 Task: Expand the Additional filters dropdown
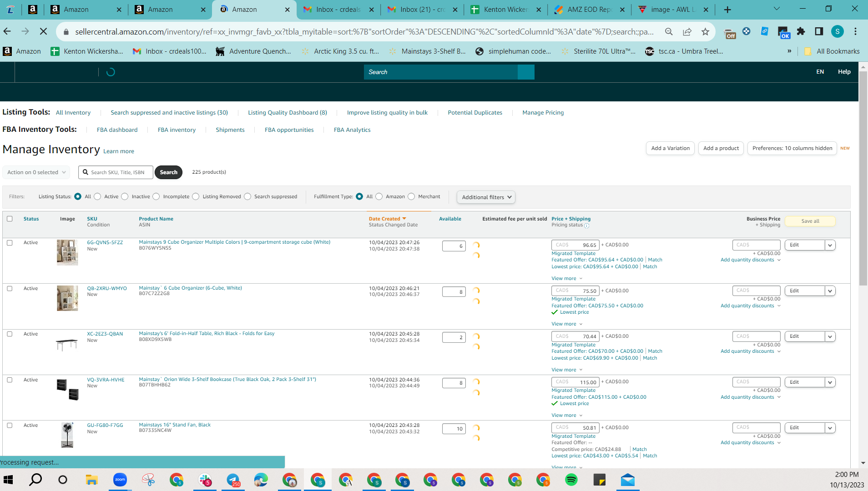(486, 197)
